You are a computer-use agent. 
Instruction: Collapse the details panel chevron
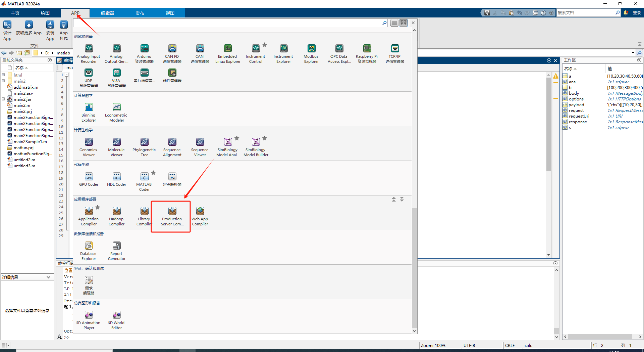(48, 277)
